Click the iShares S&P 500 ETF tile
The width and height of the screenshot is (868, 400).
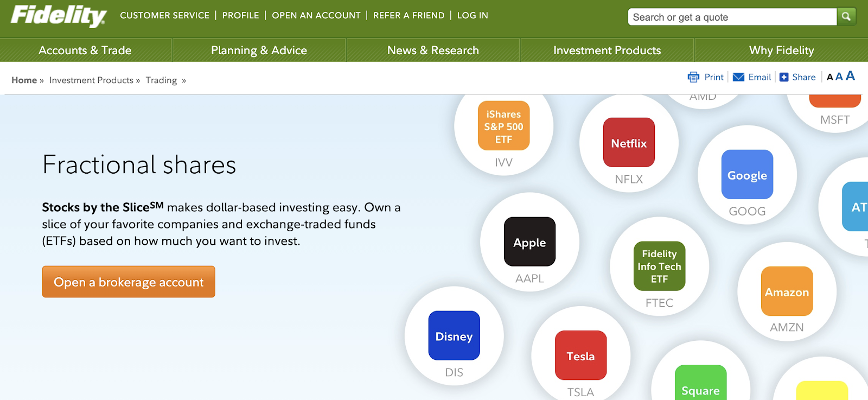click(503, 126)
